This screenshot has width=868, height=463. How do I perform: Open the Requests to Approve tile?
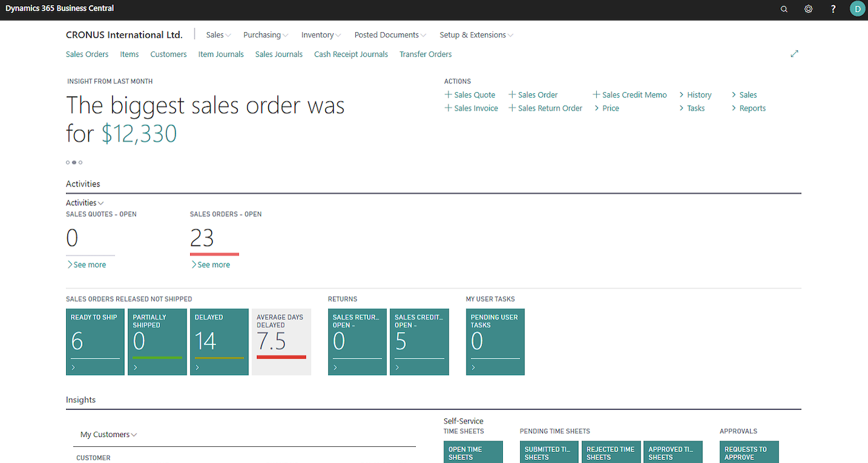pyautogui.click(x=749, y=452)
